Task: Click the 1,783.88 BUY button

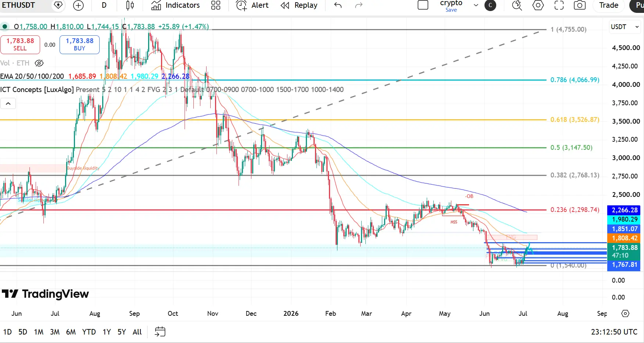Action: (x=79, y=45)
